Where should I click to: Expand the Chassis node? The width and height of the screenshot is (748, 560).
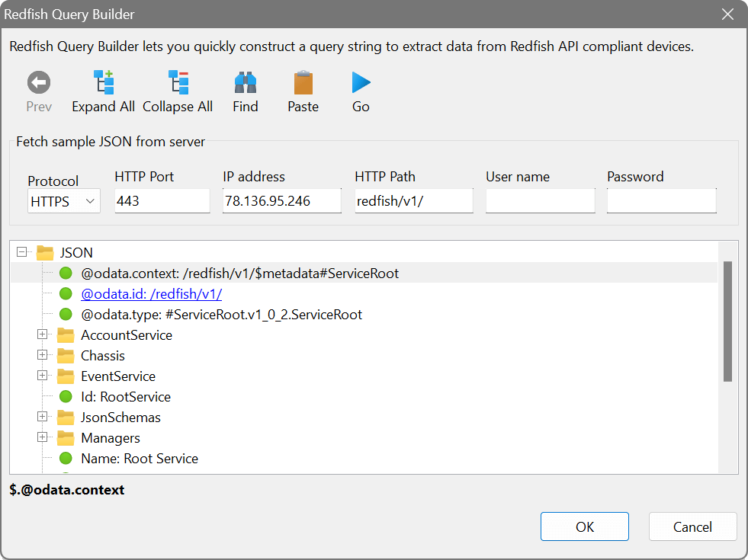(42, 354)
